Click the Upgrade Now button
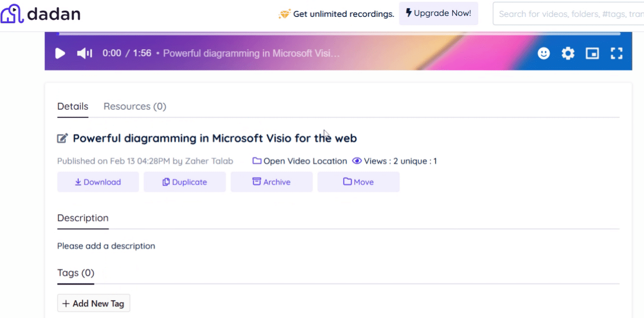Image resolution: width=644 pixels, height=318 pixels. pos(439,14)
